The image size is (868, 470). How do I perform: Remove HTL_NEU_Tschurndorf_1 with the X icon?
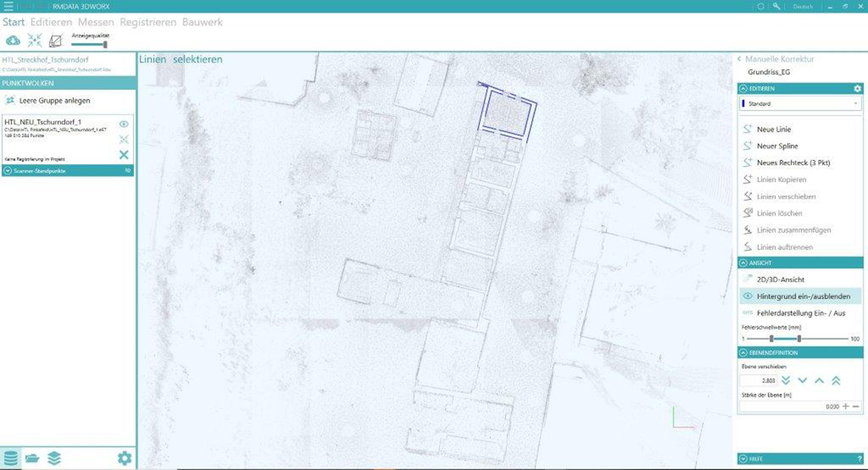pyautogui.click(x=124, y=155)
